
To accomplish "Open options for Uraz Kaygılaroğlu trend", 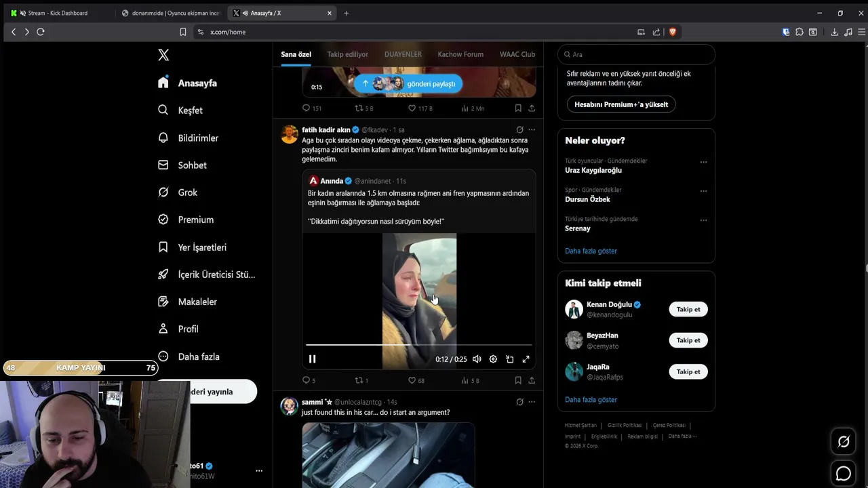I will coord(703,162).
